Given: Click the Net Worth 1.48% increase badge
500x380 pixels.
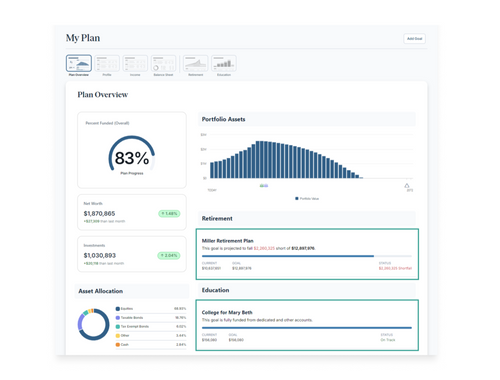Looking at the screenshot, I should pos(169,213).
